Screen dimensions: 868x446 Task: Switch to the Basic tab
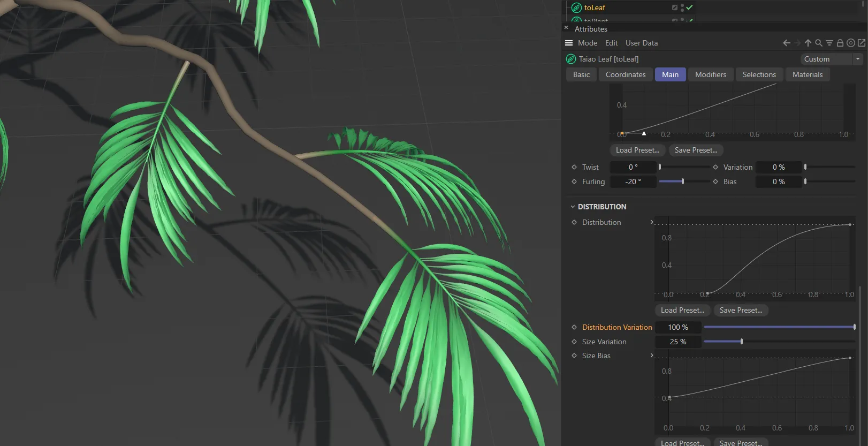[x=581, y=74]
